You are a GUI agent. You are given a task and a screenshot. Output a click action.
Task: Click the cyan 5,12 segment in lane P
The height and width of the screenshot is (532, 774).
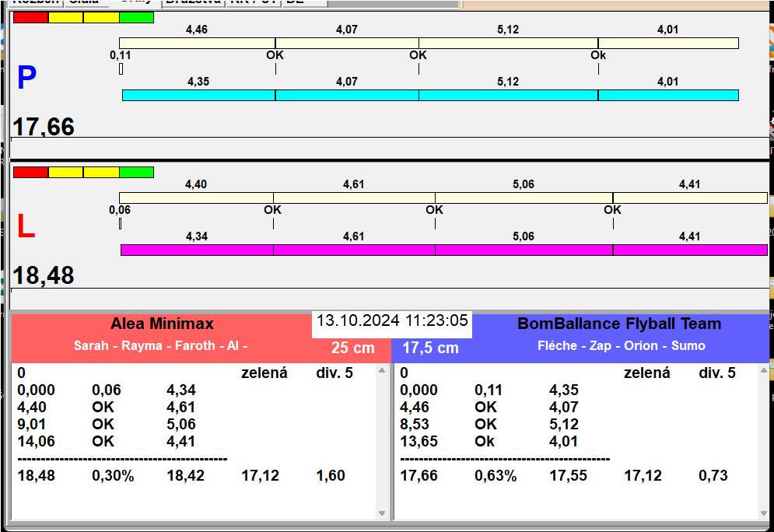click(508, 95)
